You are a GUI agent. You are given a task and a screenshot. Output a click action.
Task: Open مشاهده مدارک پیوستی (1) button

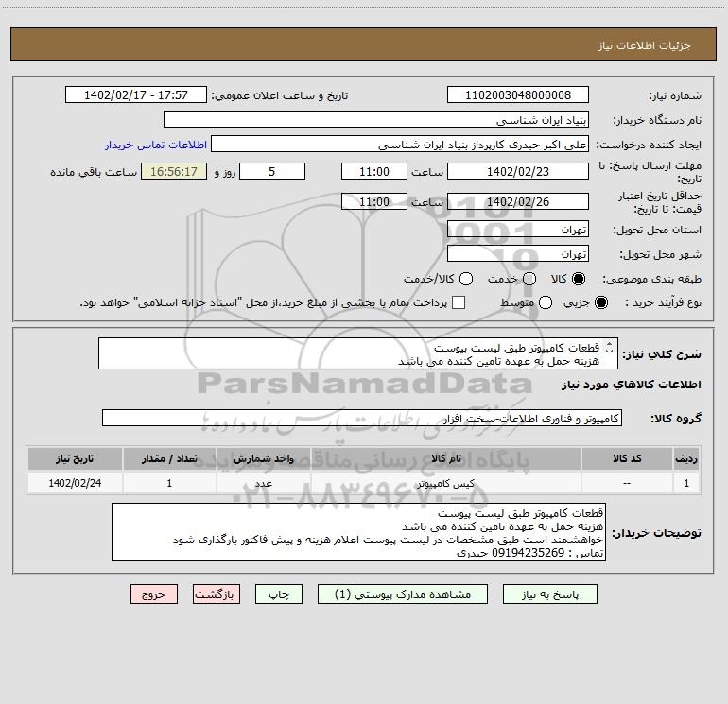click(x=403, y=594)
